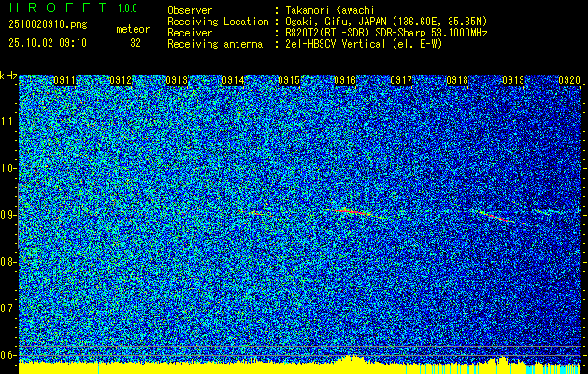Click the 0918 time marker
The image size is (588, 374).
(x=457, y=80)
